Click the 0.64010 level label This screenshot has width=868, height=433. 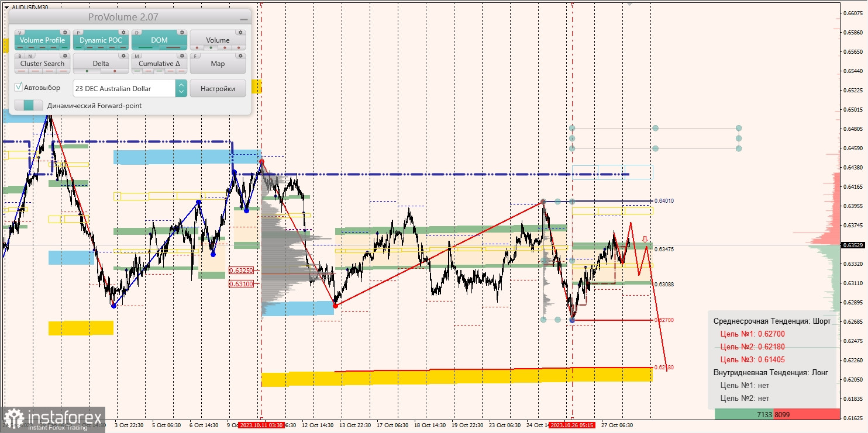tap(664, 201)
